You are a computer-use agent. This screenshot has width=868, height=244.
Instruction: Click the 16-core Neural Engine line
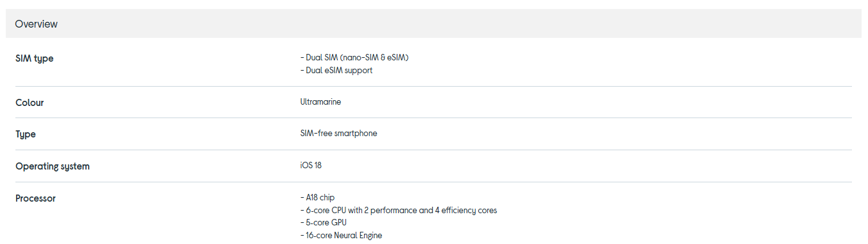pyautogui.click(x=341, y=236)
